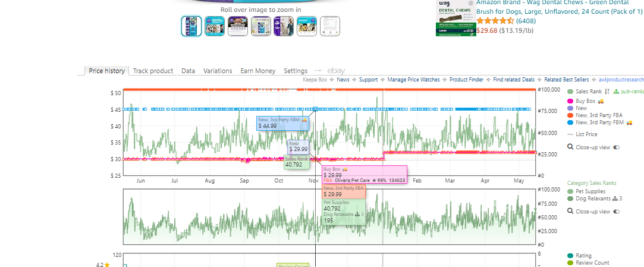Select the fifth product thumbnail image

284,26
